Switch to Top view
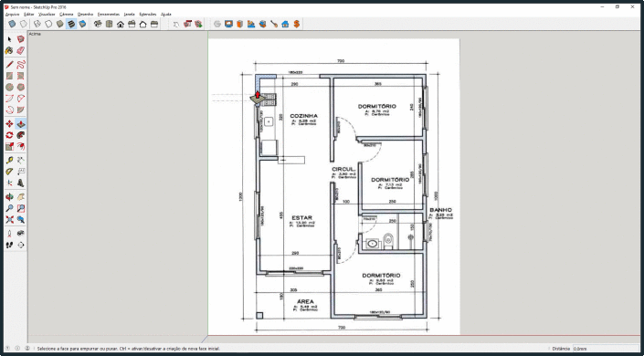 point(109,25)
